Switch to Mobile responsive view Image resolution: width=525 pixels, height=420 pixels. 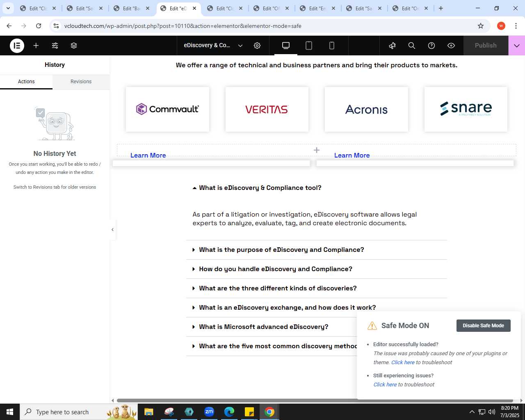tap(332, 46)
